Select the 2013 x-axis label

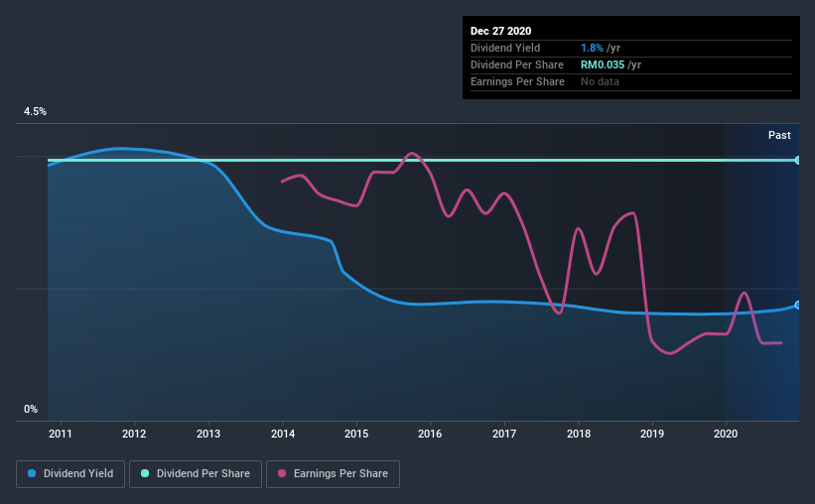[208, 434]
